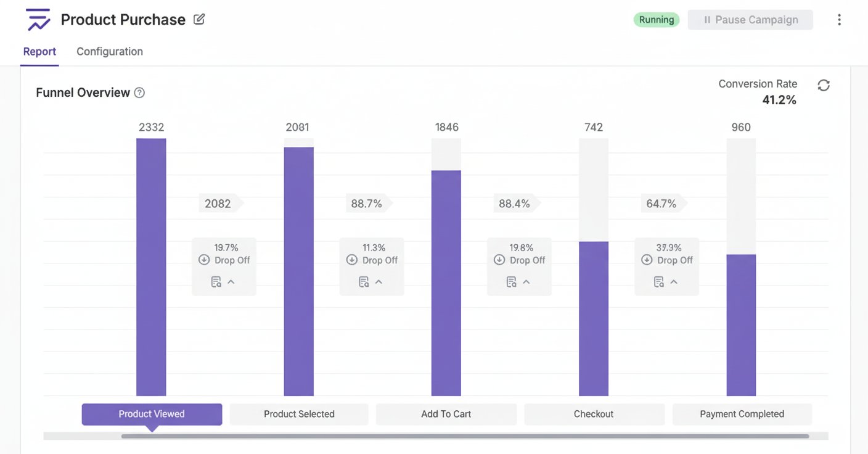
Task: Open the 11.3% drop off report icon
Action: point(364,282)
